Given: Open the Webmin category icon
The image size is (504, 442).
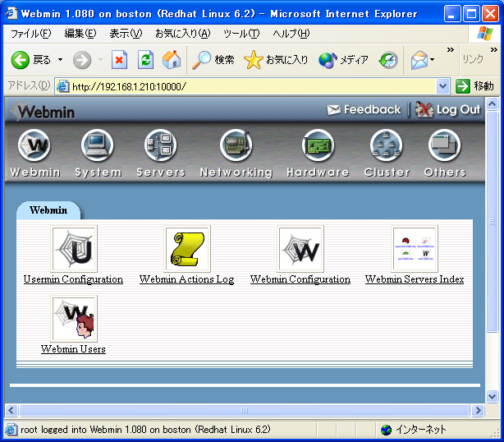Looking at the screenshot, I should coord(34,145).
